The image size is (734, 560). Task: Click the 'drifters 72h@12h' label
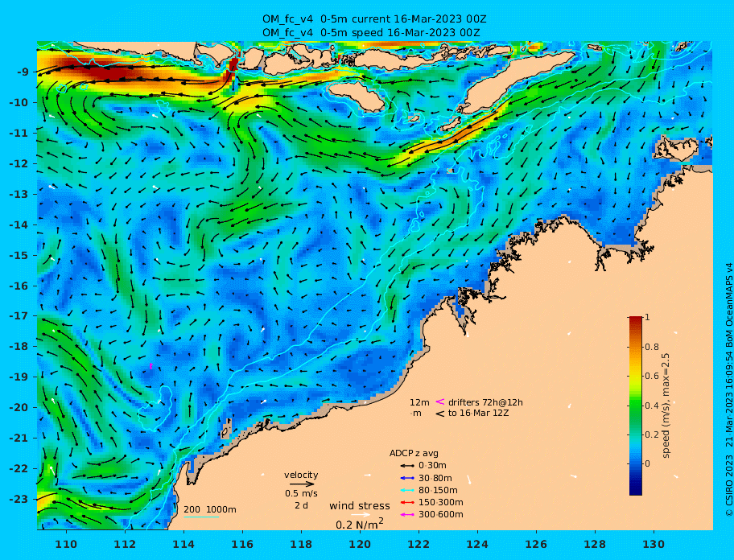485,402
